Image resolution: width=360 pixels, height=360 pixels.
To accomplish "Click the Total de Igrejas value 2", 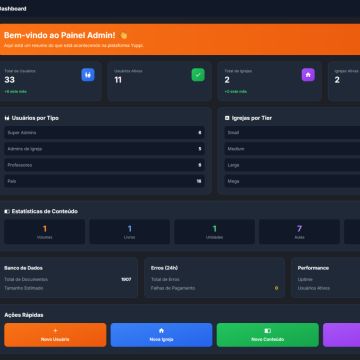I will coord(227,80).
